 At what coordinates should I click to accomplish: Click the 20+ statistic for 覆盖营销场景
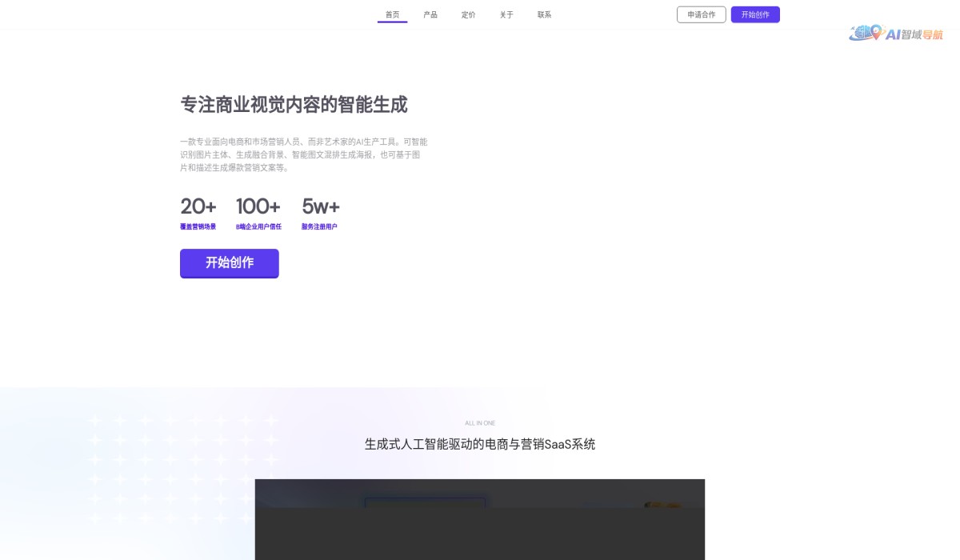tap(198, 206)
